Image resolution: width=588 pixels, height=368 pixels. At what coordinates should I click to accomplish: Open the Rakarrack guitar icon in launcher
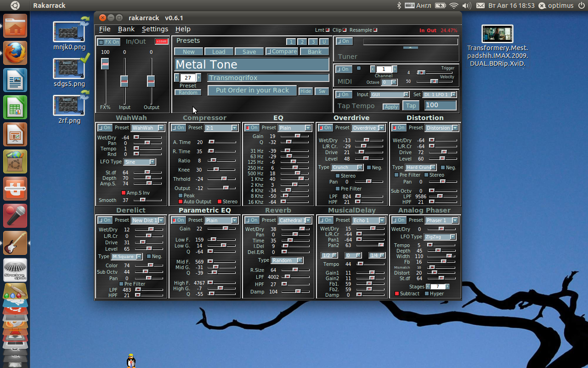click(x=15, y=243)
